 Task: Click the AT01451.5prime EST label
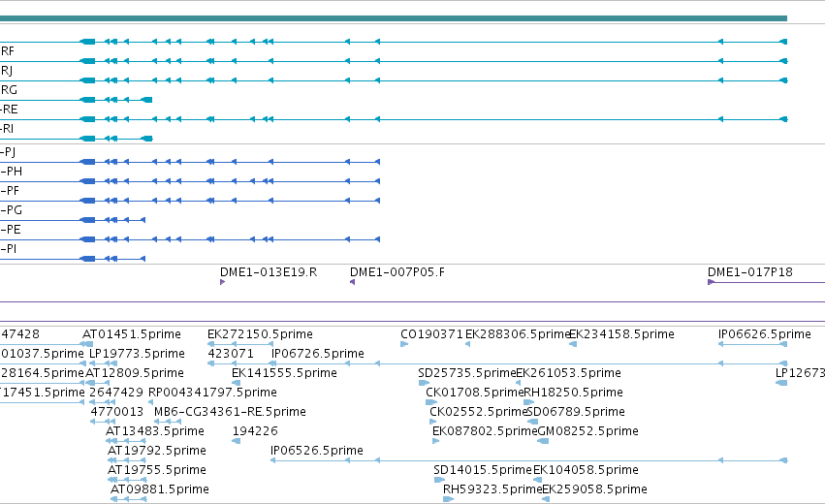pos(132,334)
